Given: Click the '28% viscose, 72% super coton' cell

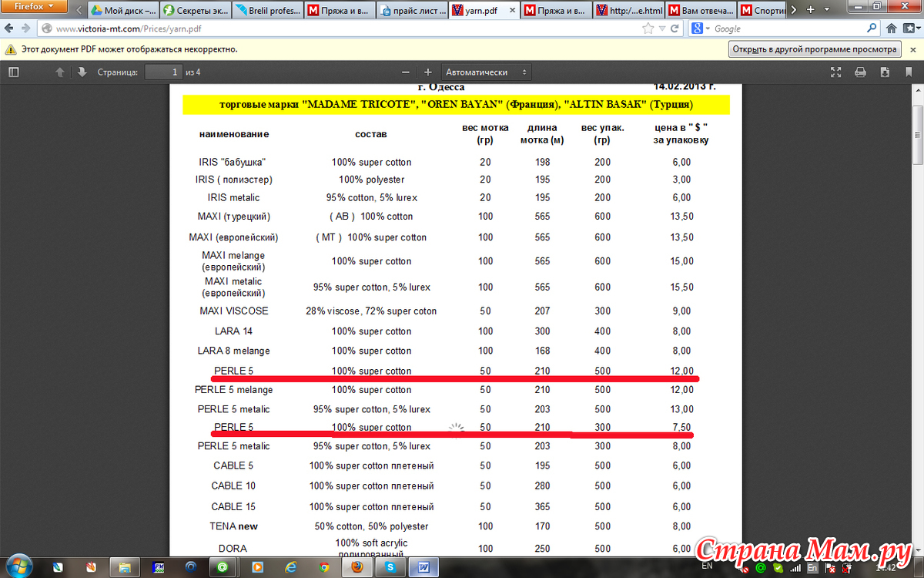Looking at the screenshot, I should click(x=371, y=311).
